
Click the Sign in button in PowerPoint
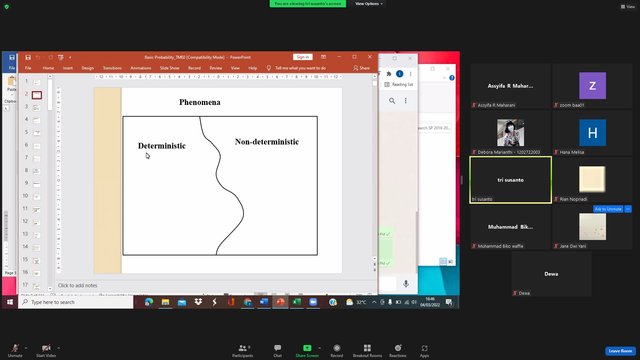[302, 57]
